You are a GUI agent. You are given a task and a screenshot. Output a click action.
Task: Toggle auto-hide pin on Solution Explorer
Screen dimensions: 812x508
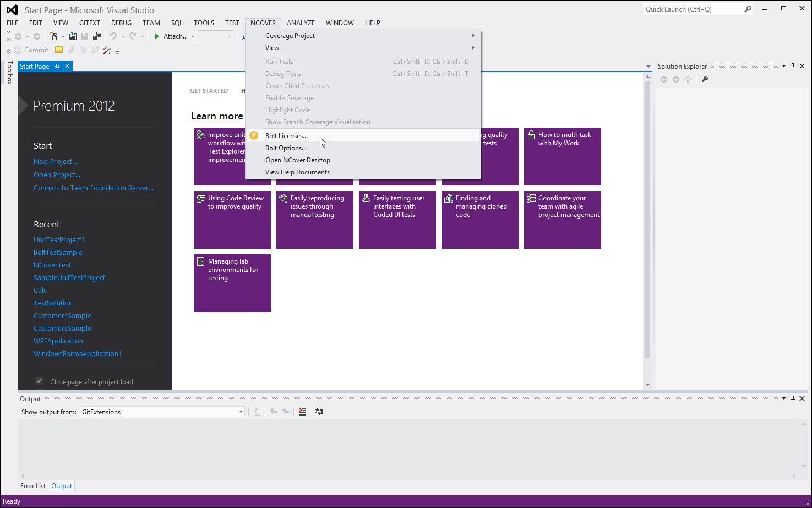tap(793, 66)
